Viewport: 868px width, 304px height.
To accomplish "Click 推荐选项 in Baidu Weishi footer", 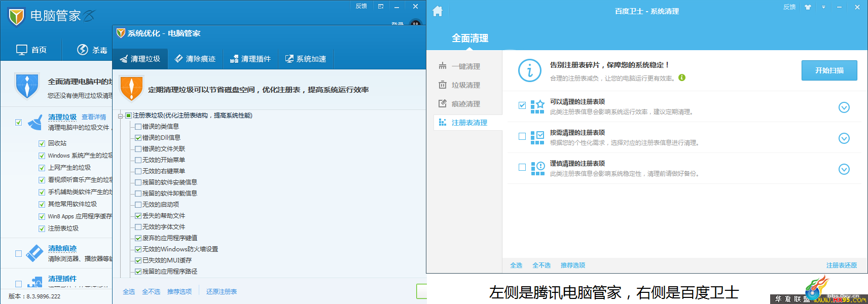I will coord(573,265).
